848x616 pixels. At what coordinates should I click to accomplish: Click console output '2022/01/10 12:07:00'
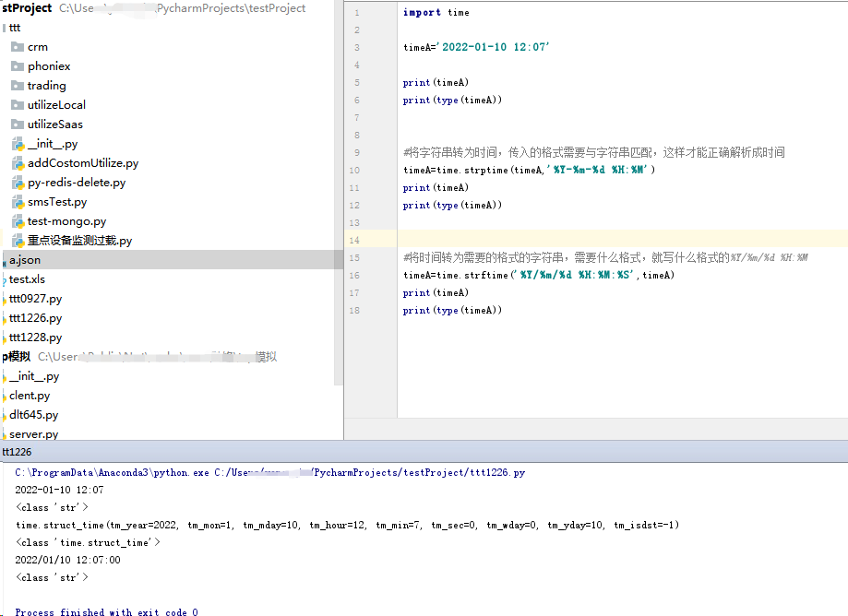coord(67,561)
